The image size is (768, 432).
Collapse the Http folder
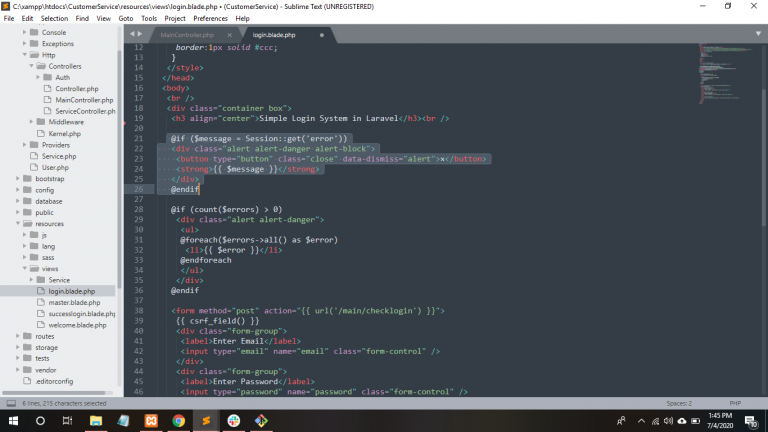click(24, 55)
